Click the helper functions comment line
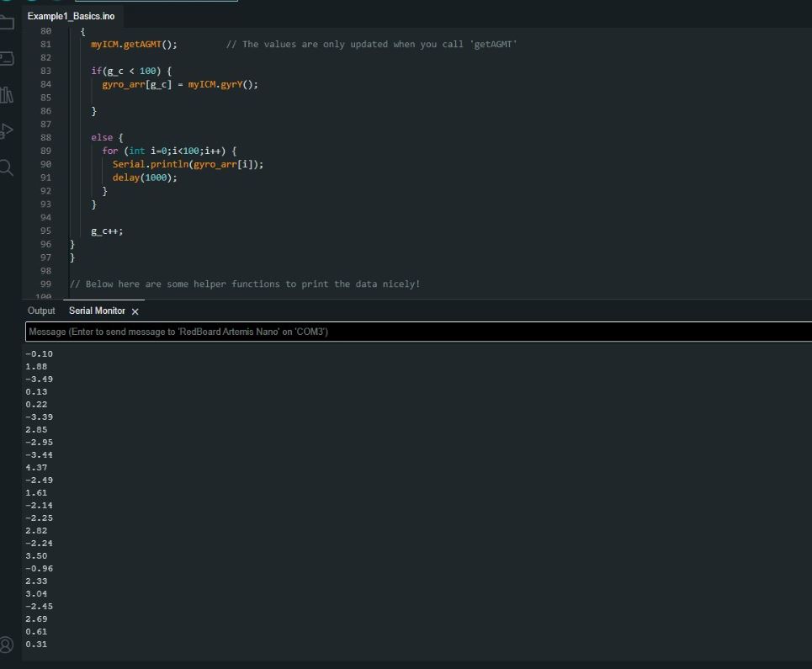This screenshot has height=669, width=812. pos(244,284)
